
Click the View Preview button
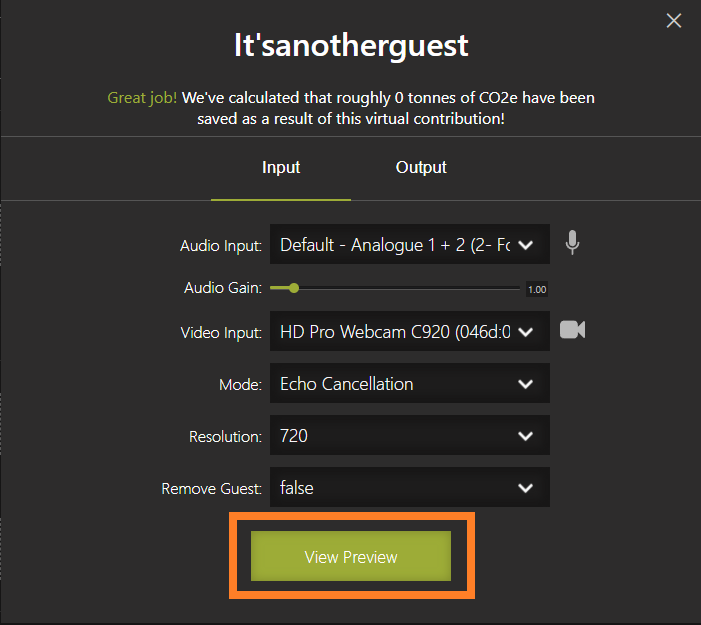click(351, 556)
